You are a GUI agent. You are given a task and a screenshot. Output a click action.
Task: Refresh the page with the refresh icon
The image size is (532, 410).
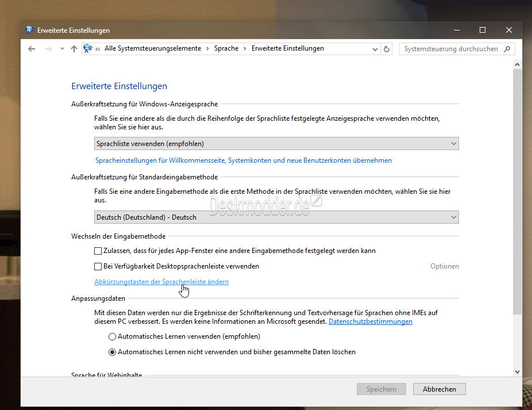coord(387,49)
